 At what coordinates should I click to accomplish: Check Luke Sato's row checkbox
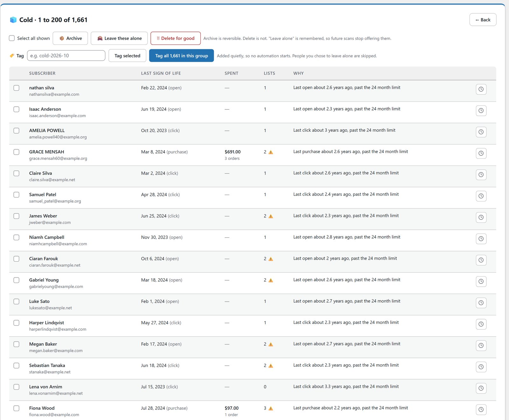[x=17, y=301]
